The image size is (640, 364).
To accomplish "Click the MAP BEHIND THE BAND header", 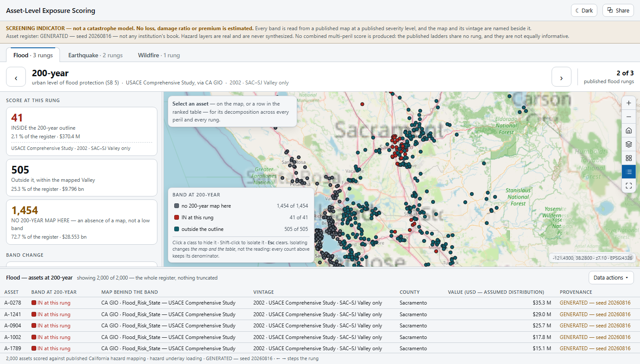I will [x=129, y=292].
